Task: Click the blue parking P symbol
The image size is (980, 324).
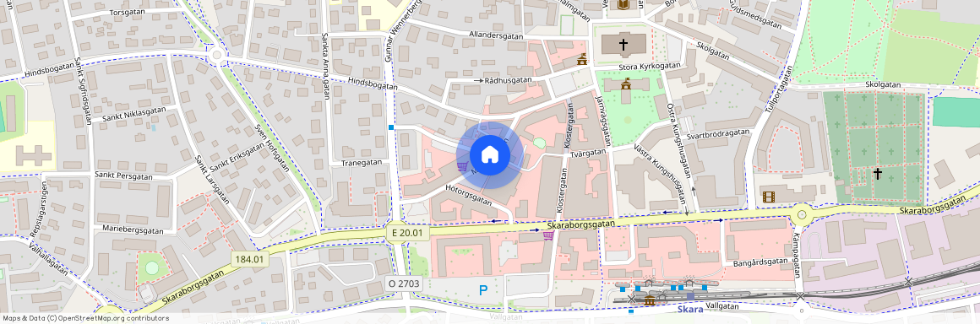Action: (x=482, y=289)
